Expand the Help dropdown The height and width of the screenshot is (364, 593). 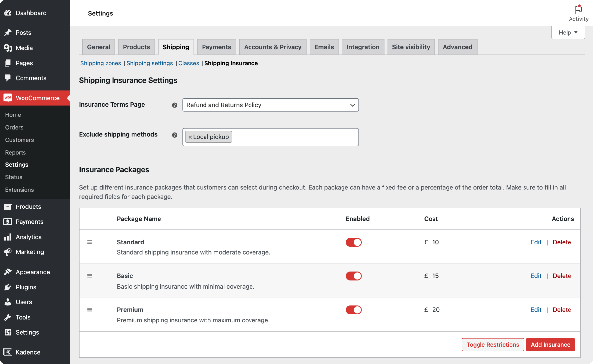(x=568, y=32)
